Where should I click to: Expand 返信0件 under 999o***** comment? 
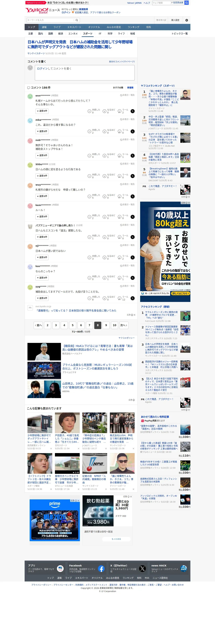[x=42, y=176]
